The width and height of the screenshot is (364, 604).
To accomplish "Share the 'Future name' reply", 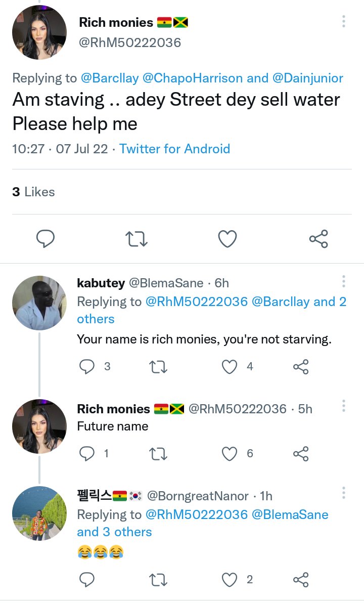I will pos(301,454).
